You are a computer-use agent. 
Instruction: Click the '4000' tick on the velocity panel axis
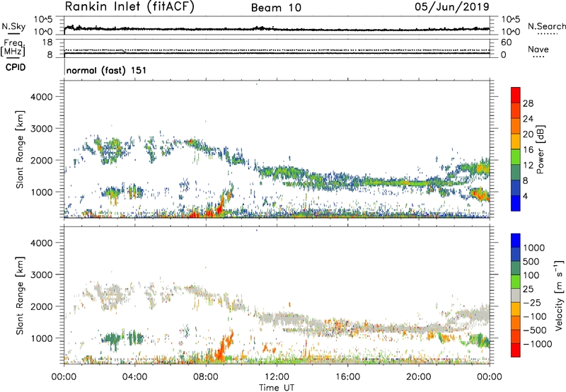click(42, 243)
